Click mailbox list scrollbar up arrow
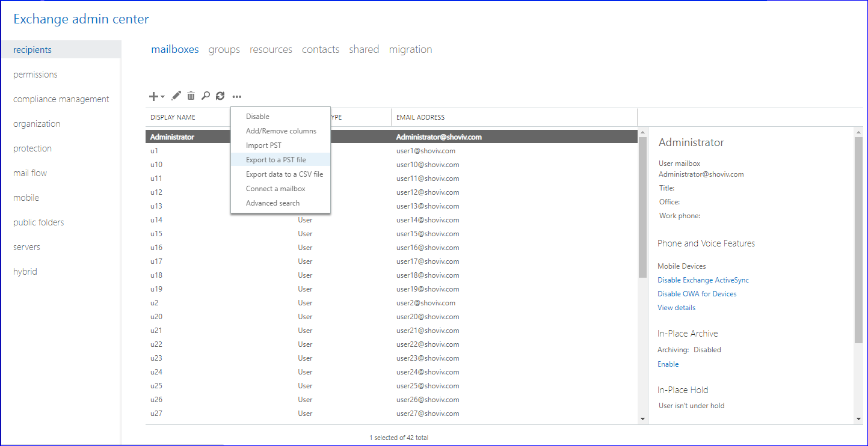 point(642,132)
